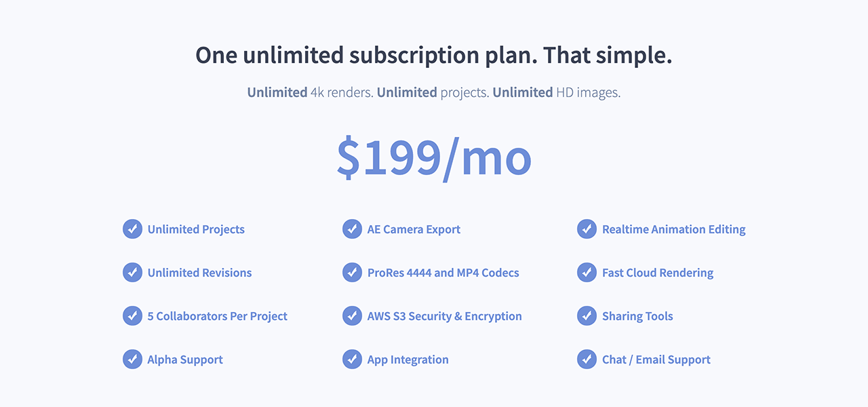Click checkmark beside 5 Collaborators Per Project
Image resolution: width=868 pixels, height=407 pixels.
point(132,316)
